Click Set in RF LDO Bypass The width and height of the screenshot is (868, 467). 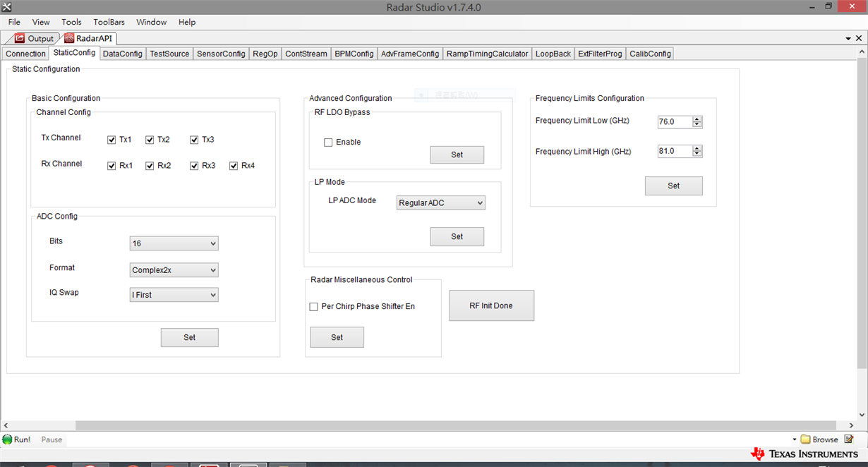click(x=457, y=154)
